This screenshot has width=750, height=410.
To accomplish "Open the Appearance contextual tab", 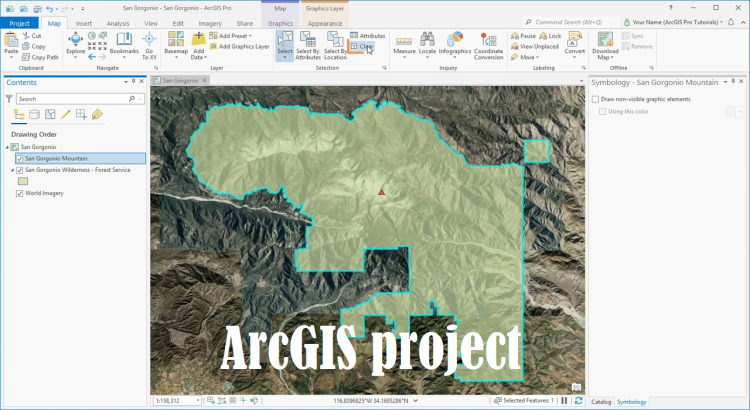I will coord(325,23).
